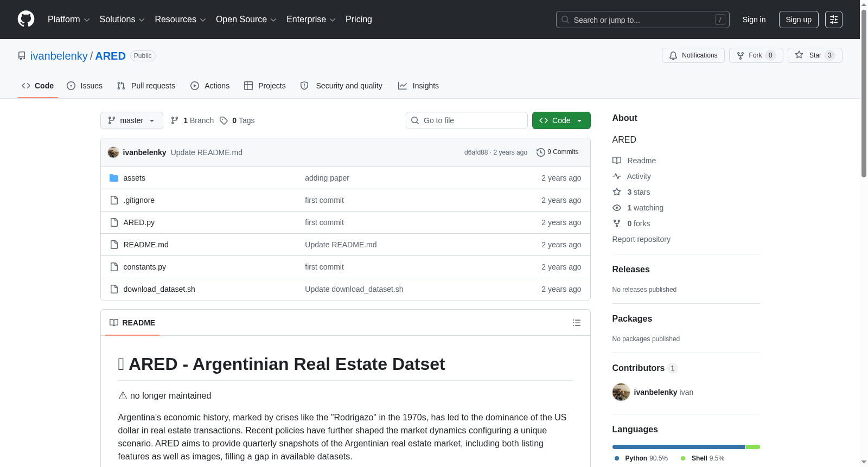This screenshot has width=868, height=467.
Task: View the 1 Branch list
Action: [193, 120]
